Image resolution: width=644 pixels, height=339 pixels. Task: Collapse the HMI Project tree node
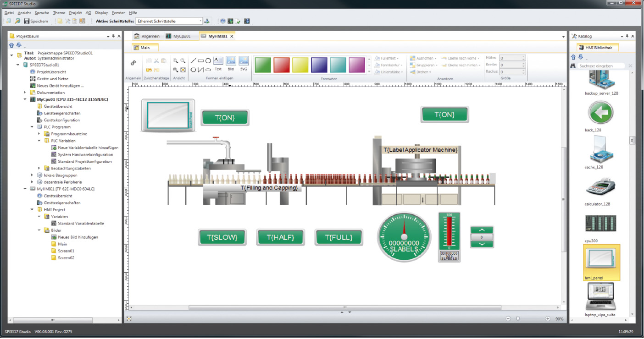pos(32,209)
